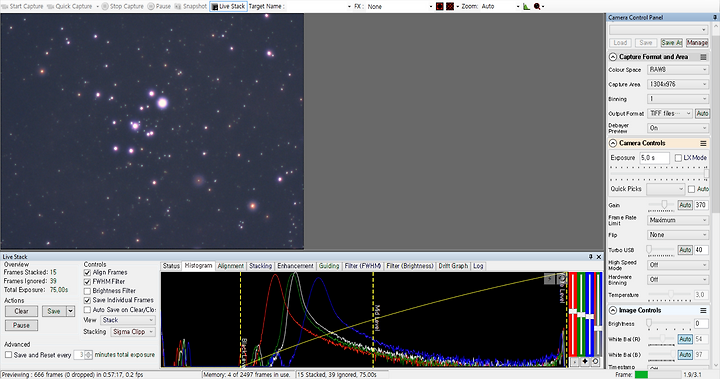This screenshot has width=720, height=379.
Task: Toggle White Bal (R) Auto button
Action: click(685, 339)
